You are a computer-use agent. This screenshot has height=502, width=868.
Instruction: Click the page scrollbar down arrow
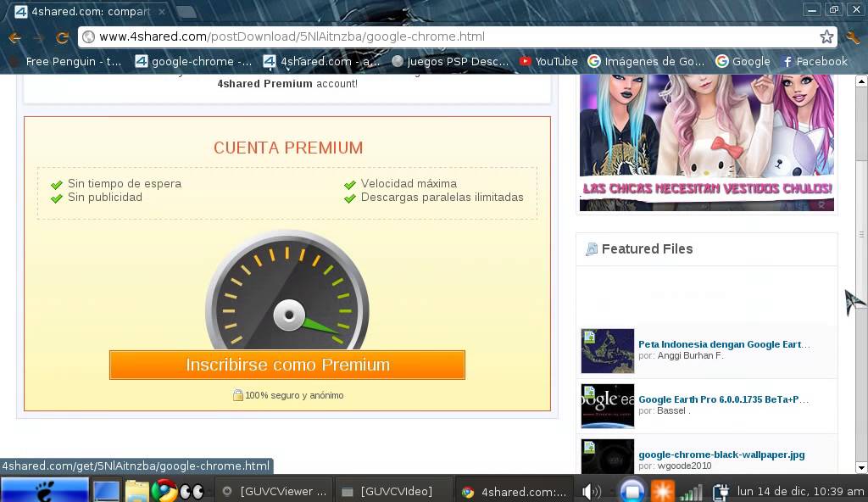[x=861, y=467]
